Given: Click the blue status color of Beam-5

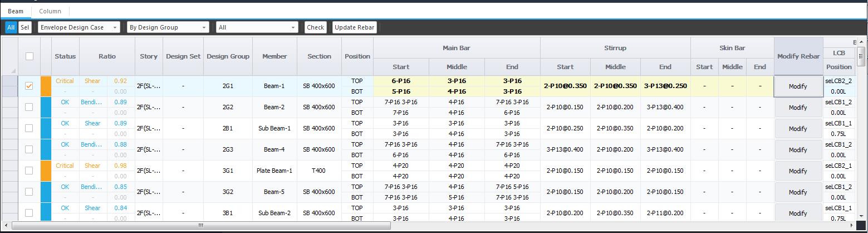Looking at the screenshot, I should (x=46, y=192).
